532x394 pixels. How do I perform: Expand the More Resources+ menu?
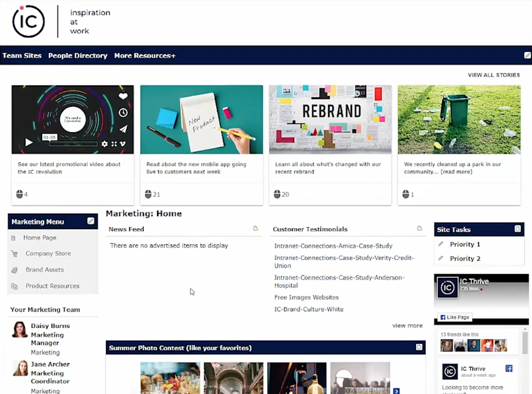coord(144,56)
